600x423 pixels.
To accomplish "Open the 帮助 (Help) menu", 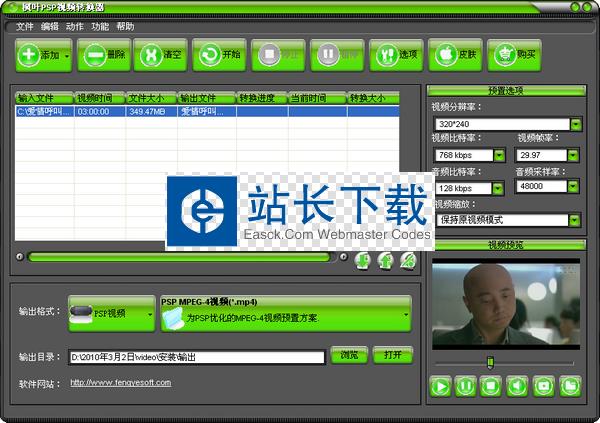I will pos(125,26).
